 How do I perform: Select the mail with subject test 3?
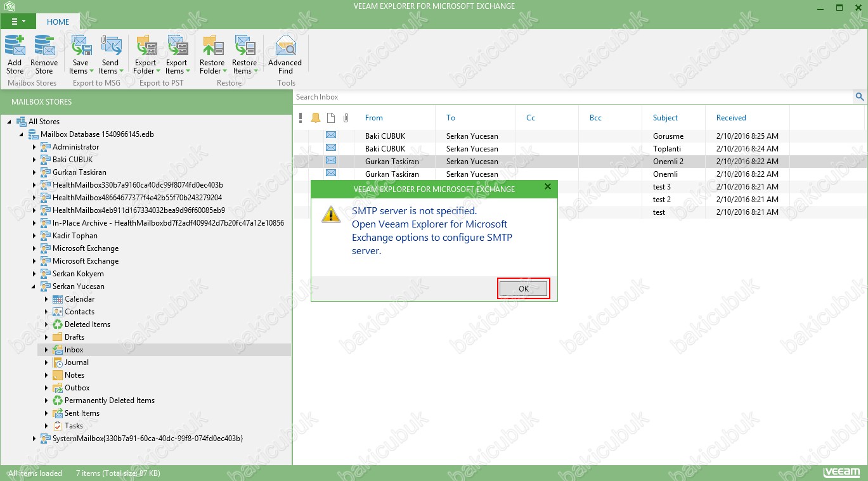[661, 187]
